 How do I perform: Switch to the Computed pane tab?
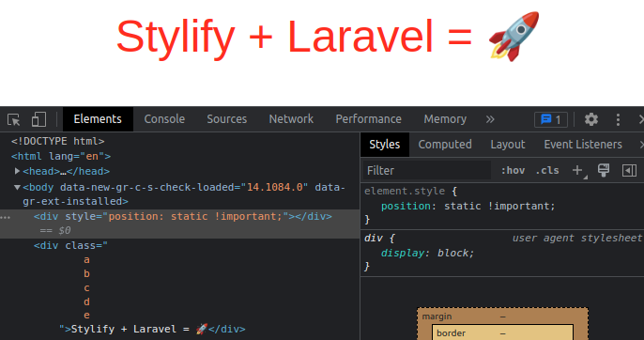[445, 145]
